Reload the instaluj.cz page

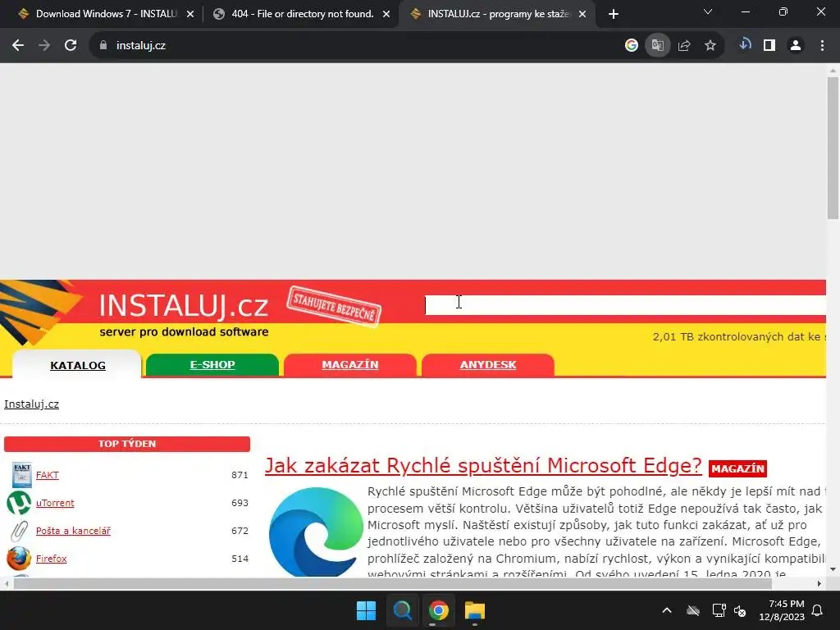71,46
